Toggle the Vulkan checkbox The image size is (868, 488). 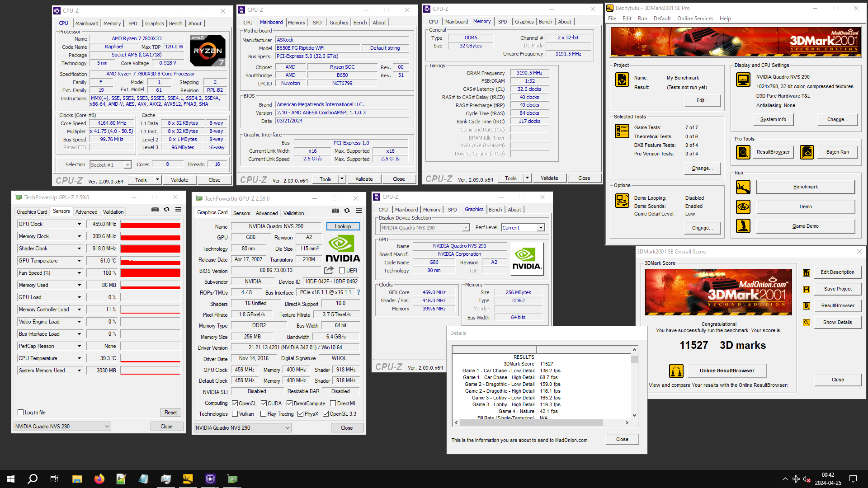click(235, 414)
